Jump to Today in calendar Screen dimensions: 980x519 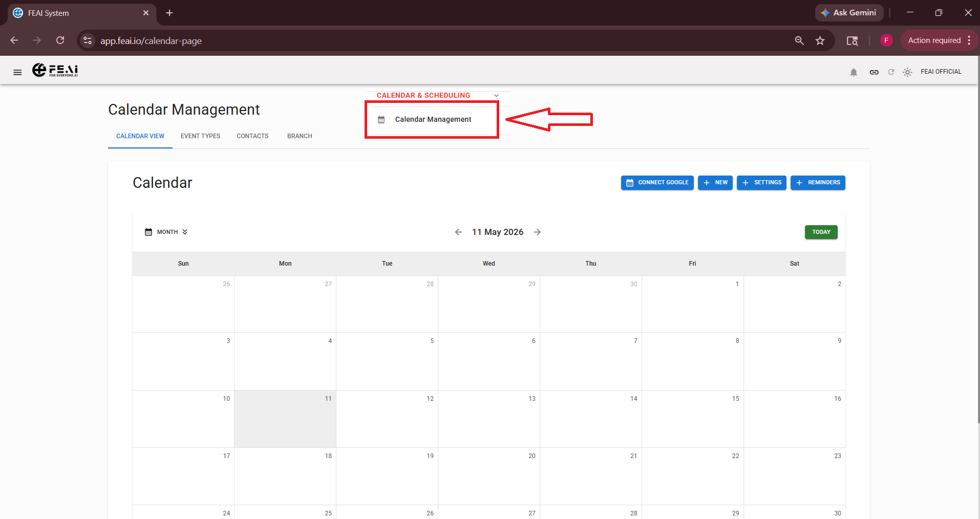821,232
